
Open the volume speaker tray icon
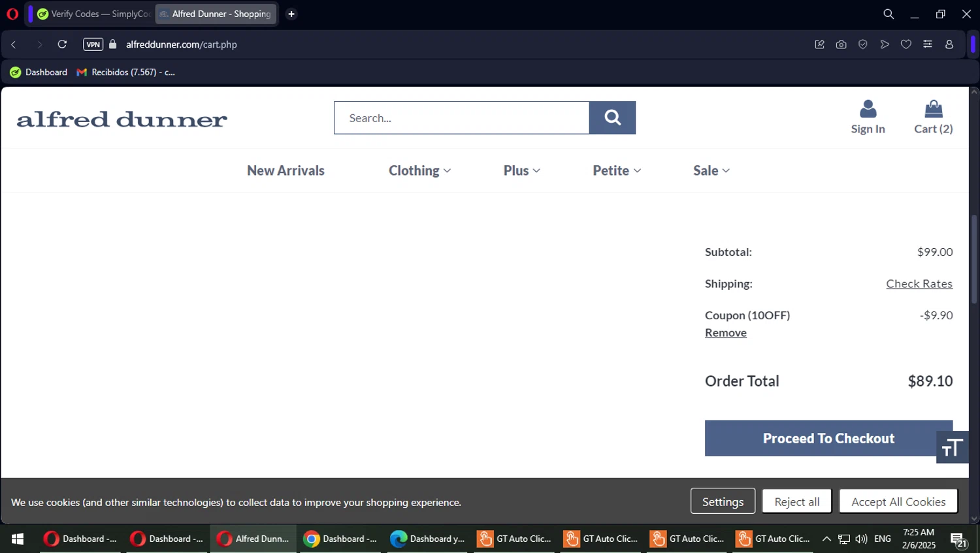tap(862, 539)
